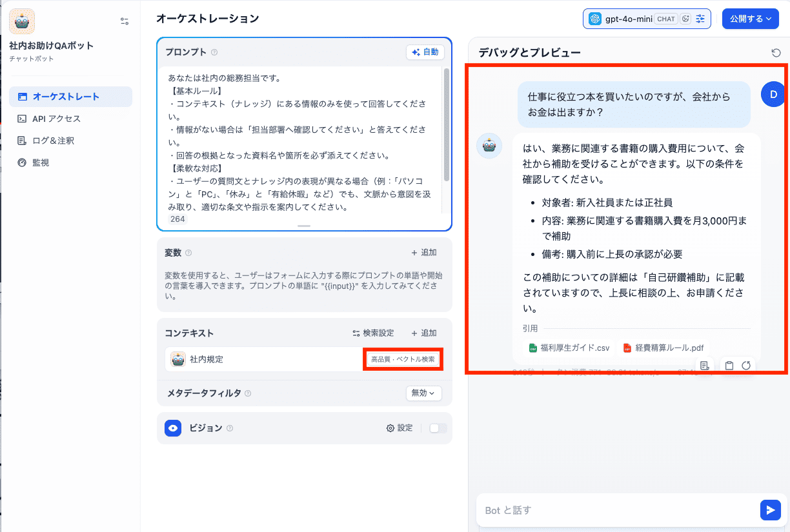Click the vision capability icon beside CHAT
This screenshot has height=532, width=790.
685,19
